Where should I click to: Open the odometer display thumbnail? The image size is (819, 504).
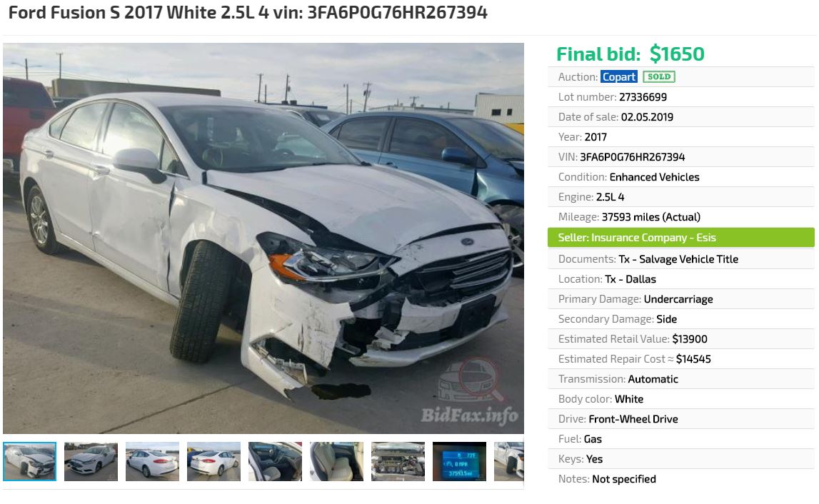click(459, 461)
